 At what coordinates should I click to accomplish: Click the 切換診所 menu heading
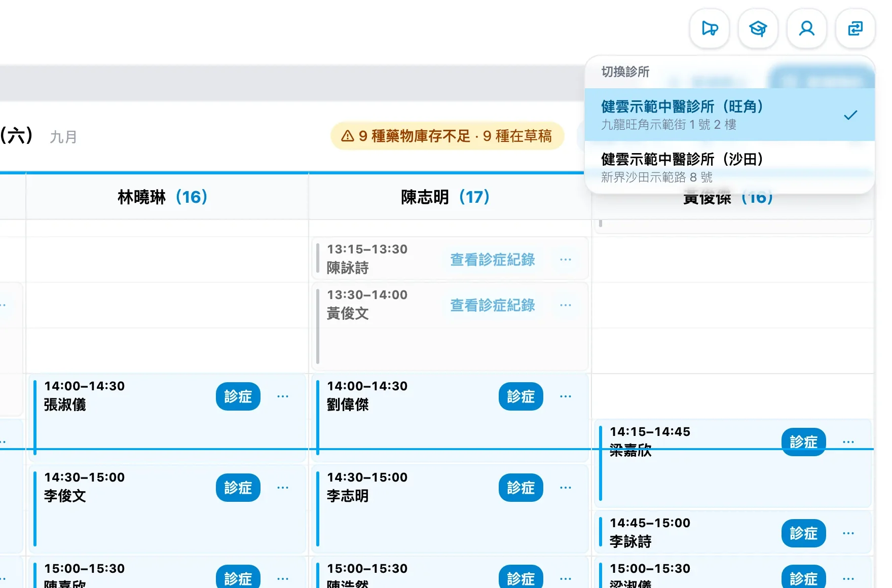[x=625, y=71]
